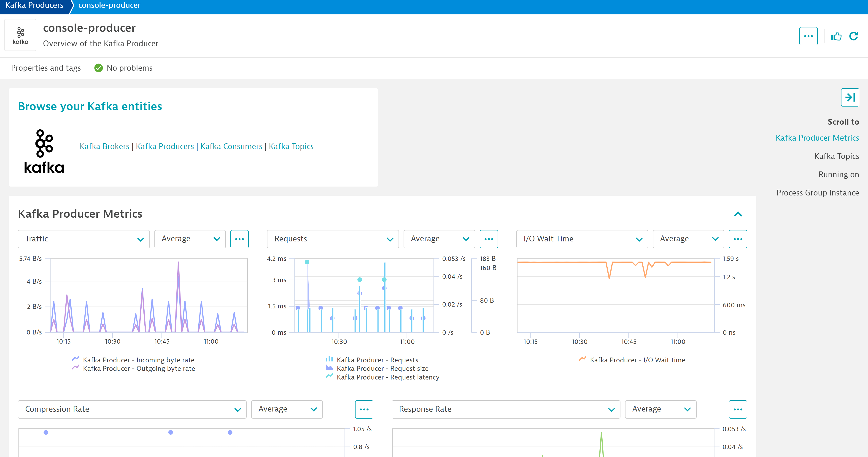Viewport: 868px width, 457px height.
Task: Click the Scroll to label
Action: pos(843,122)
